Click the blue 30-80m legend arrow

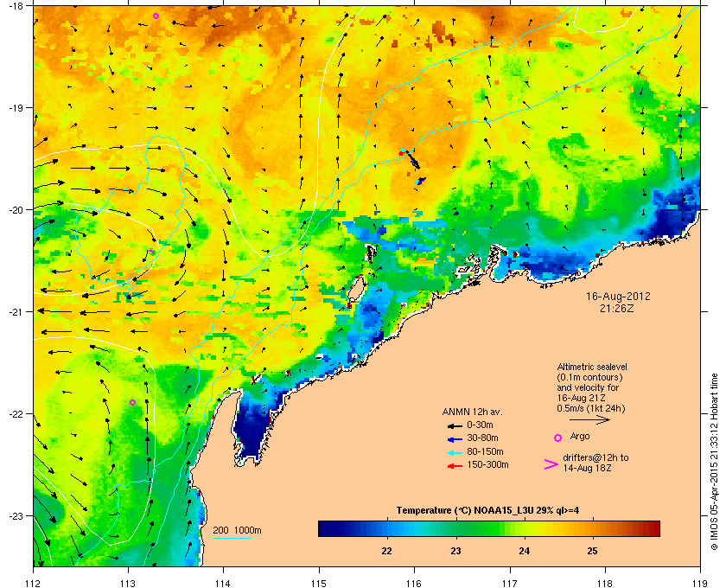point(455,439)
